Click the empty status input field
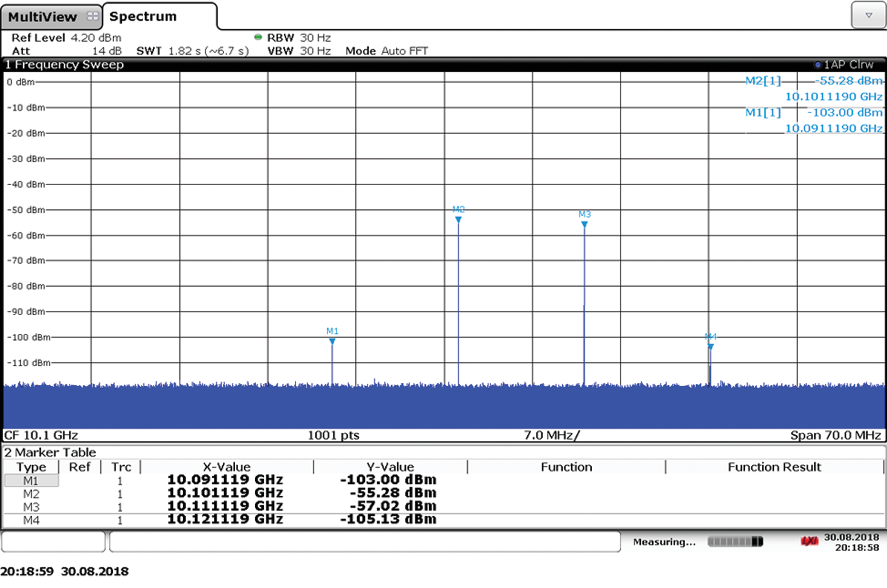The height and width of the screenshot is (588, 887). (364, 541)
